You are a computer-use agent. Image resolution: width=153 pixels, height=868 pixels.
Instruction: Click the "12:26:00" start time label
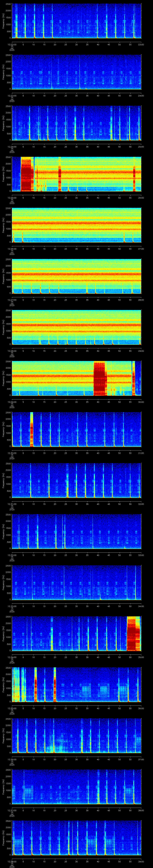click(12, 249)
